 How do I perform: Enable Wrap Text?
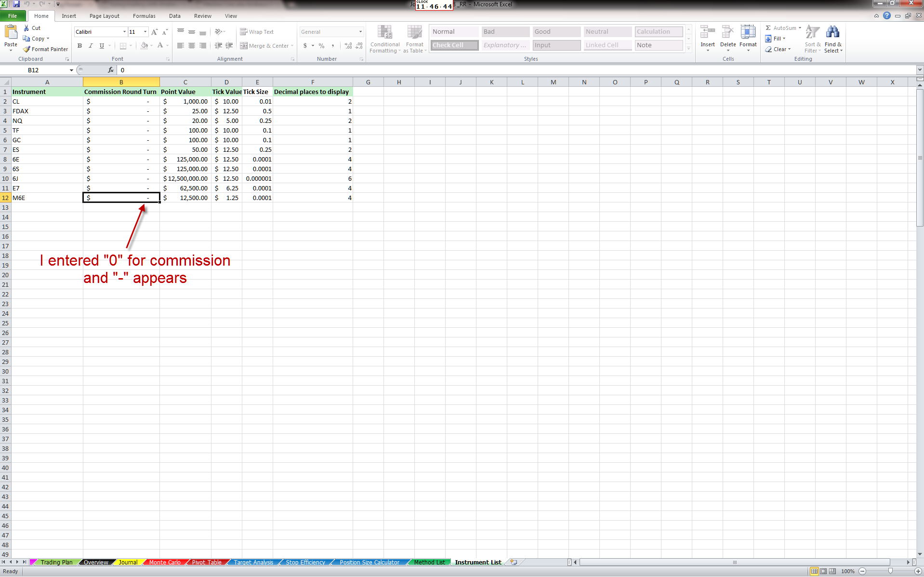[x=257, y=32]
